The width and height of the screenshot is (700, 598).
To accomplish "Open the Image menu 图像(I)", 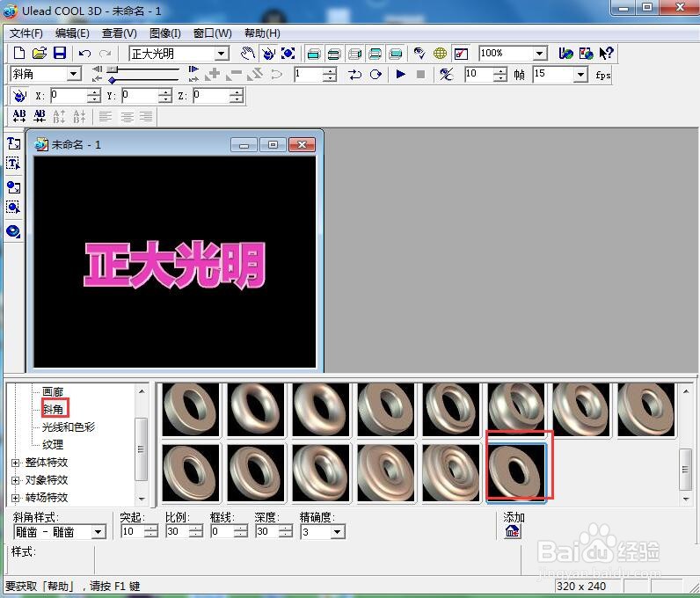I will point(164,33).
